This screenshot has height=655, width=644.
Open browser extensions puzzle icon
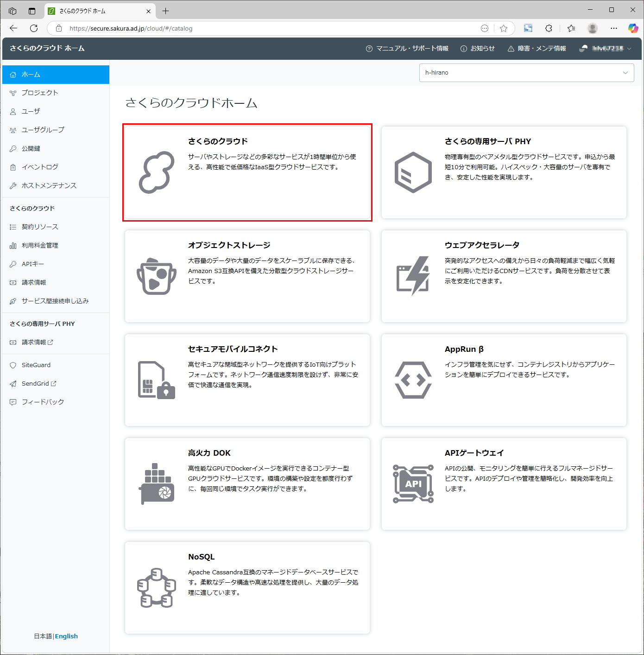pos(549,28)
